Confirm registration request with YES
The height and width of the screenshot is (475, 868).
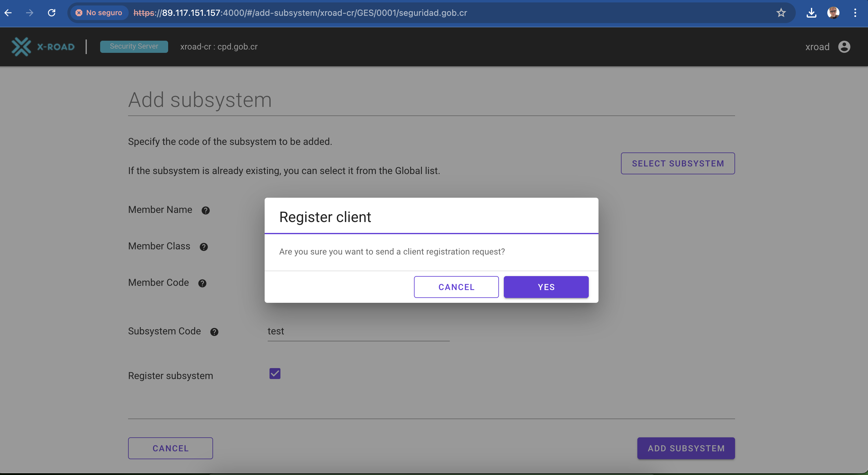point(546,287)
